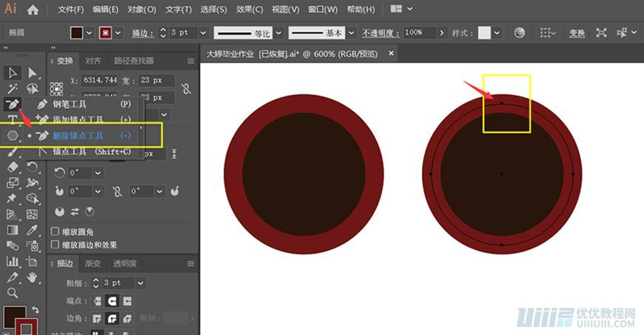Select the Warp tool
Screen dimensions: 644x335
point(32,182)
